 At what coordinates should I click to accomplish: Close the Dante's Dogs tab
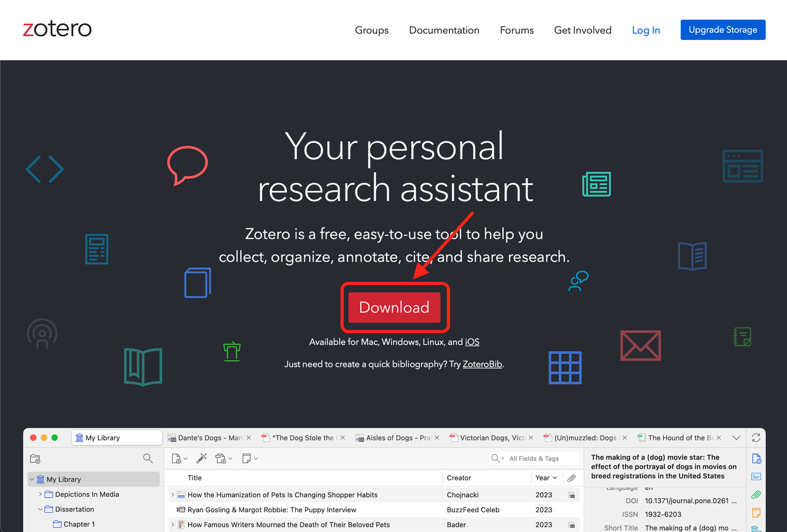(248, 438)
